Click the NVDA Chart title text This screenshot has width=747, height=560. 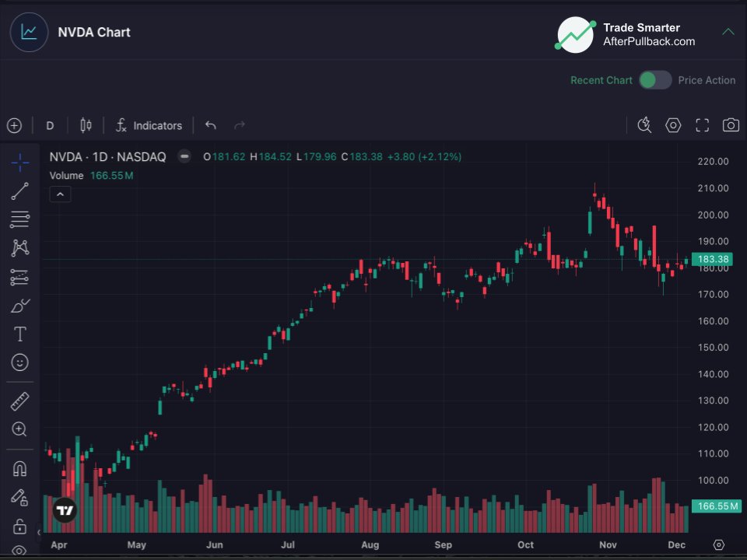[94, 33]
